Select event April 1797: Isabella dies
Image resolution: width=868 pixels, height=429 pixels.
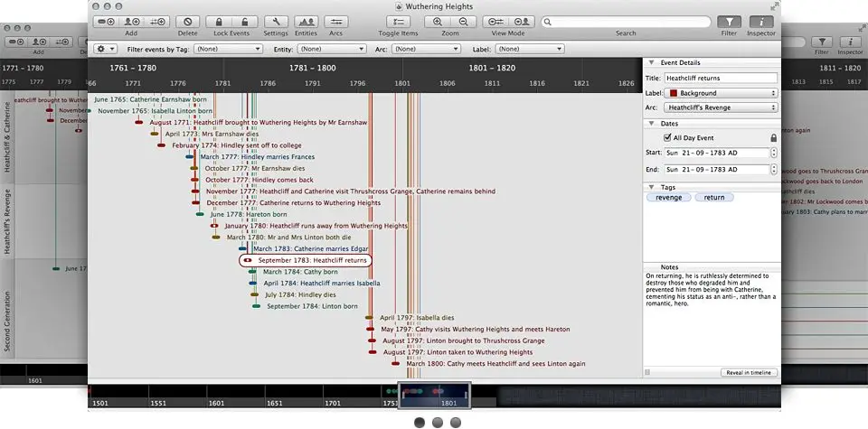(409, 318)
